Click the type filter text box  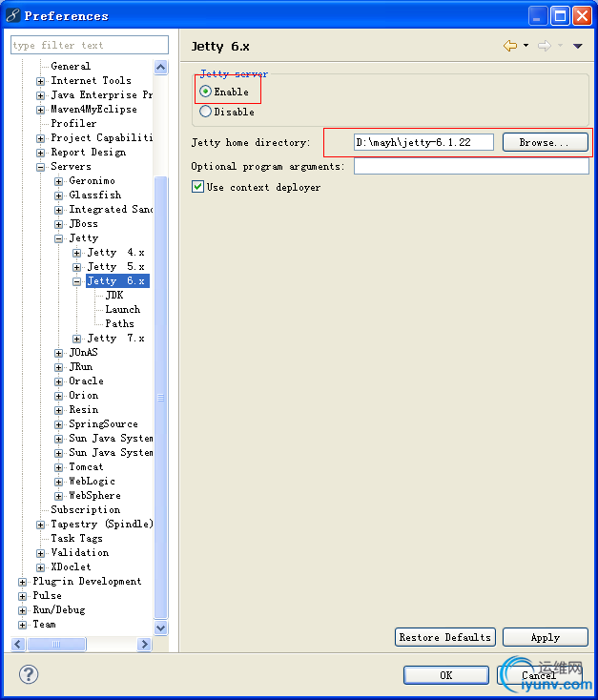click(90, 45)
